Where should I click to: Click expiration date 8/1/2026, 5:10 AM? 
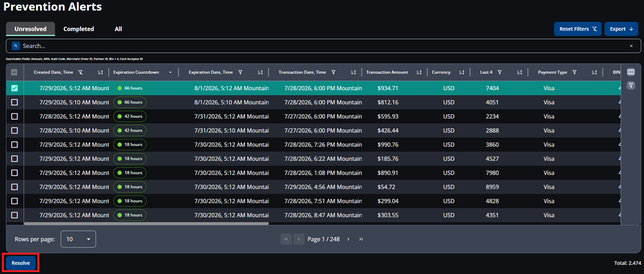[x=231, y=102]
